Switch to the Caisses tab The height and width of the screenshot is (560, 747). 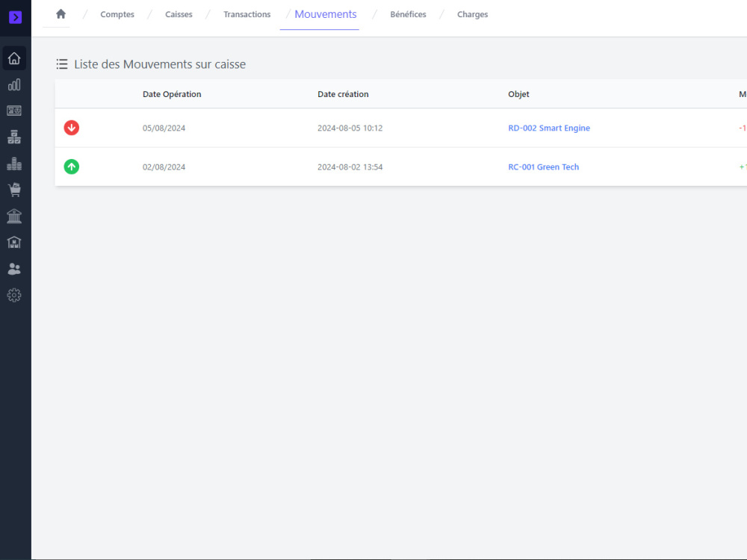pyautogui.click(x=179, y=14)
